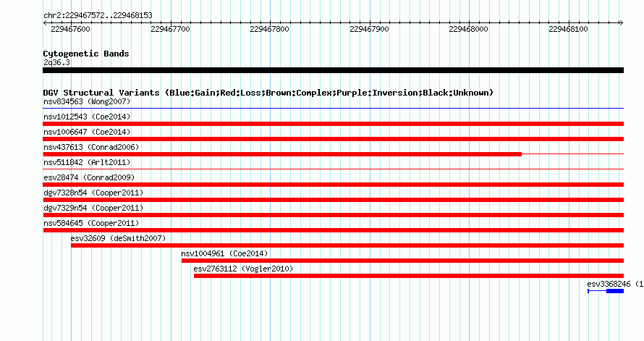The image size is (644, 341).
Task: Click the thin red nsv511842 line
Action: [333, 169]
